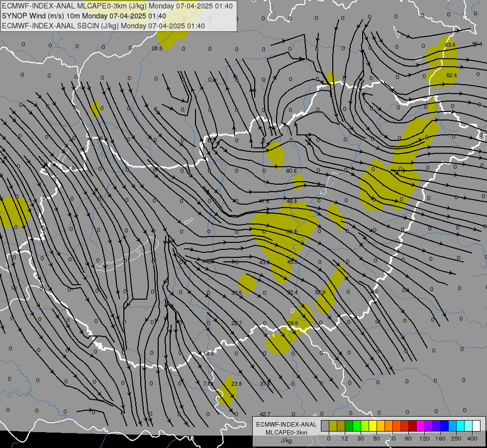
Task: Click the map value 52.9
Action: pos(320,292)
